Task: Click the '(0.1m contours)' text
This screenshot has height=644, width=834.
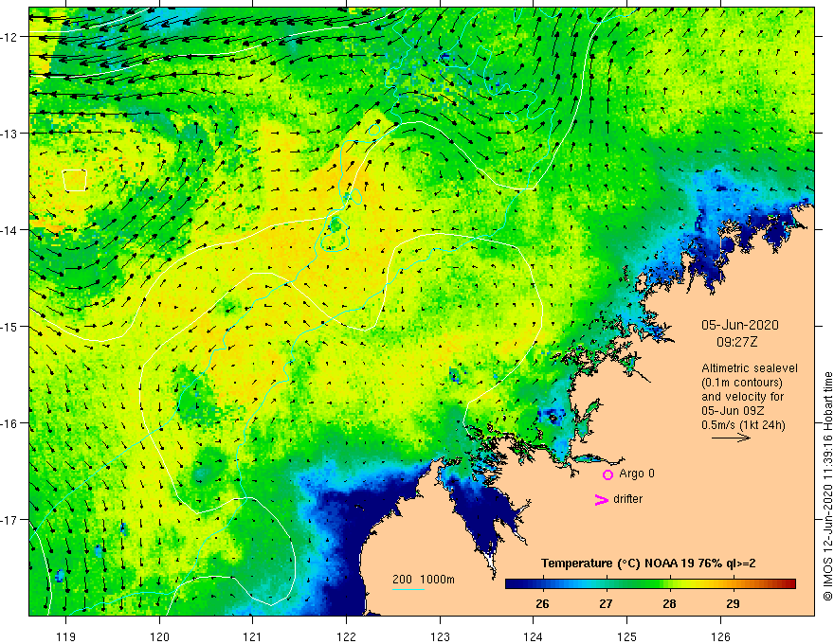Action: click(742, 383)
